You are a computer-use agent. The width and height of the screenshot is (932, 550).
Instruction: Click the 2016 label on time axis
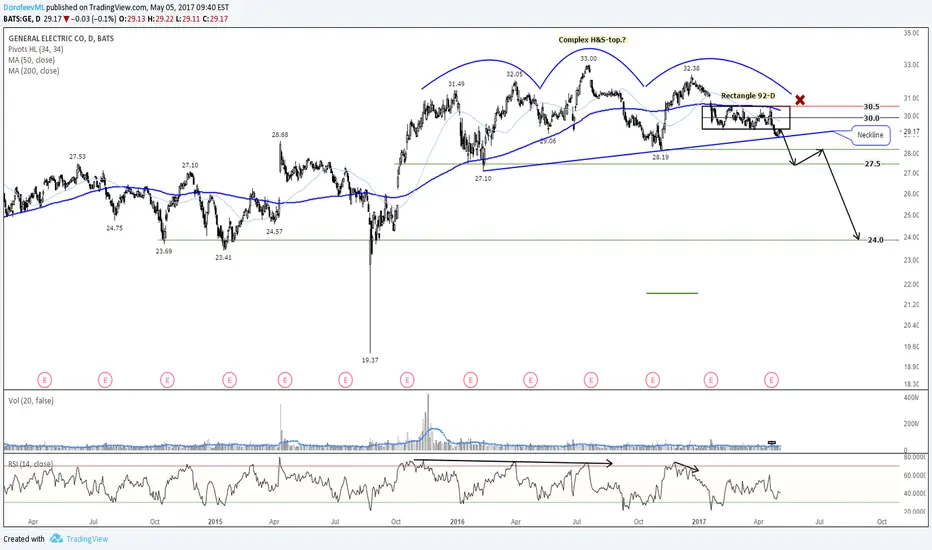(457, 522)
